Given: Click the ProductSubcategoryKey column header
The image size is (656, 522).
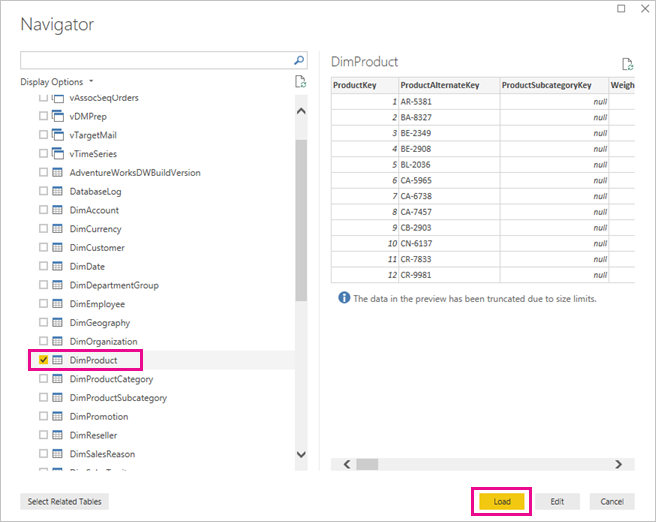Looking at the screenshot, I should point(554,85).
